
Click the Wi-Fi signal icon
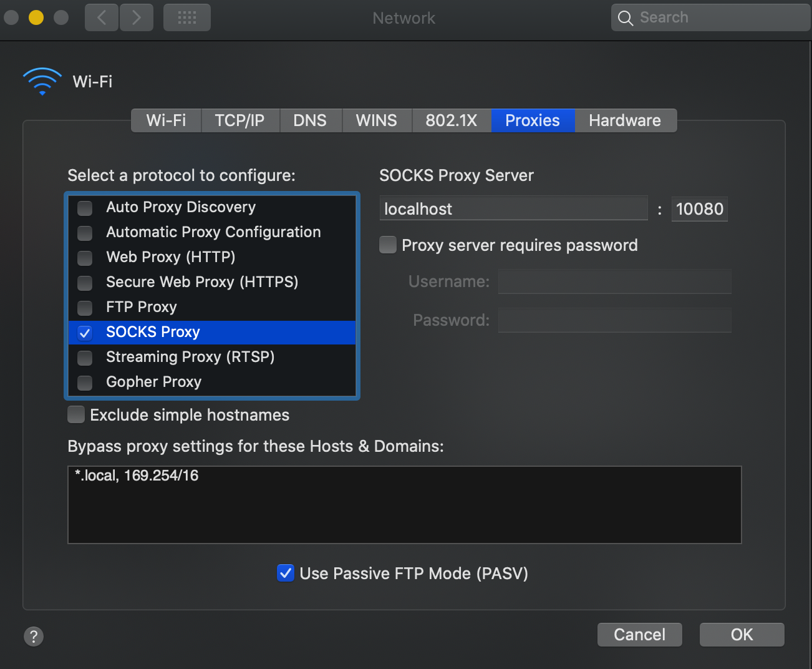[x=42, y=81]
